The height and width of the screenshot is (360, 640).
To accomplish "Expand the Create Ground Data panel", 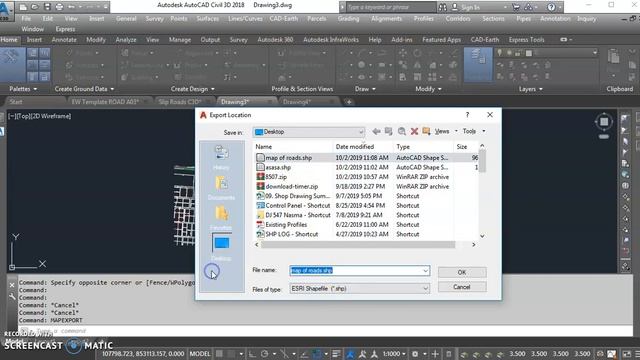I will [84, 89].
